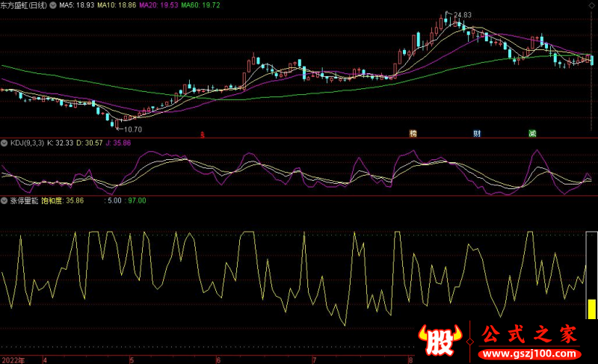The height and width of the screenshot is (364, 598).
Task: Open the 涨停量能 indicator dropdown arrow
Action: (x=4, y=200)
